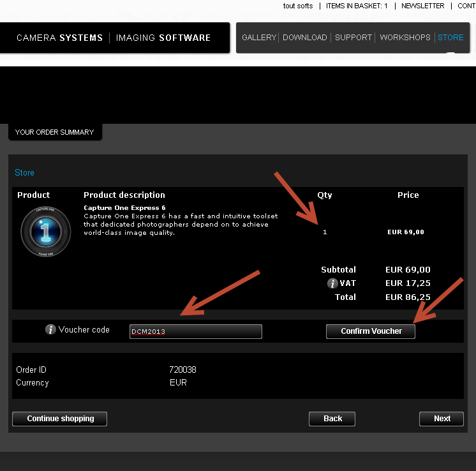Open the Items in Basket link
Viewport: 476px width, 471px height.
point(357,6)
